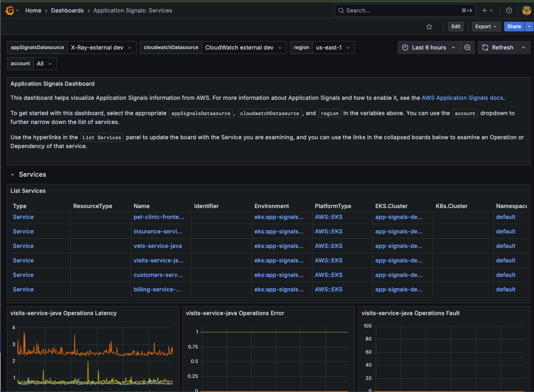534x392 pixels.
Task: Open the Last 6 hours time picker
Action: [429, 47]
